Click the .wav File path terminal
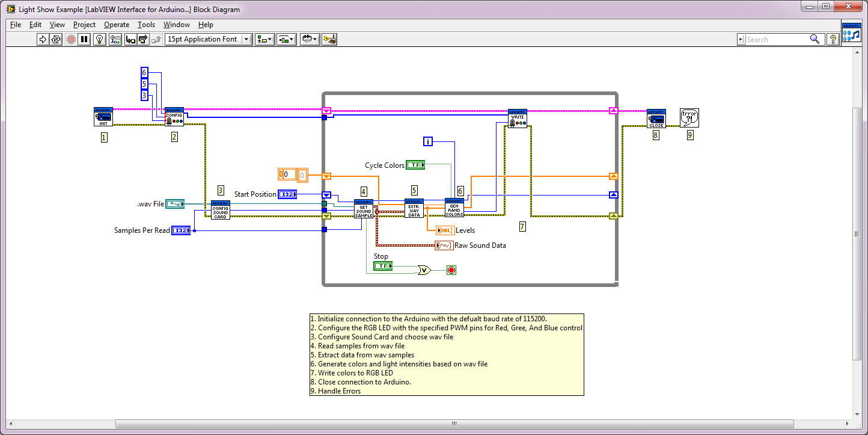This screenshot has height=435, width=868. click(x=175, y=204)
